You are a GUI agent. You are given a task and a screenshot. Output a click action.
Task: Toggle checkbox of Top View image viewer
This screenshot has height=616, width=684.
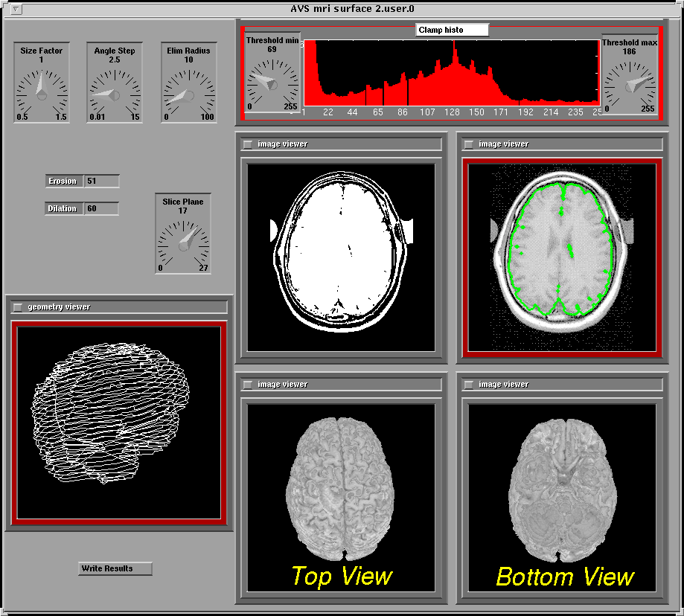[x=248, y=385]
